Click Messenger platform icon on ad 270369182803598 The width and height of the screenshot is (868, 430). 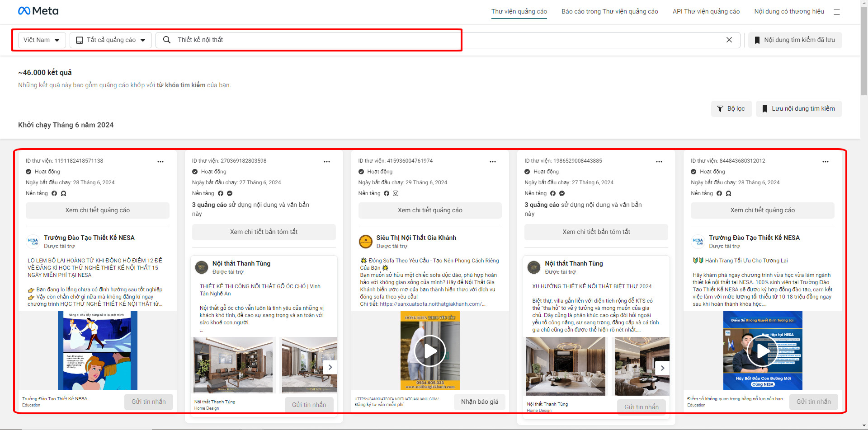point(230,193)
